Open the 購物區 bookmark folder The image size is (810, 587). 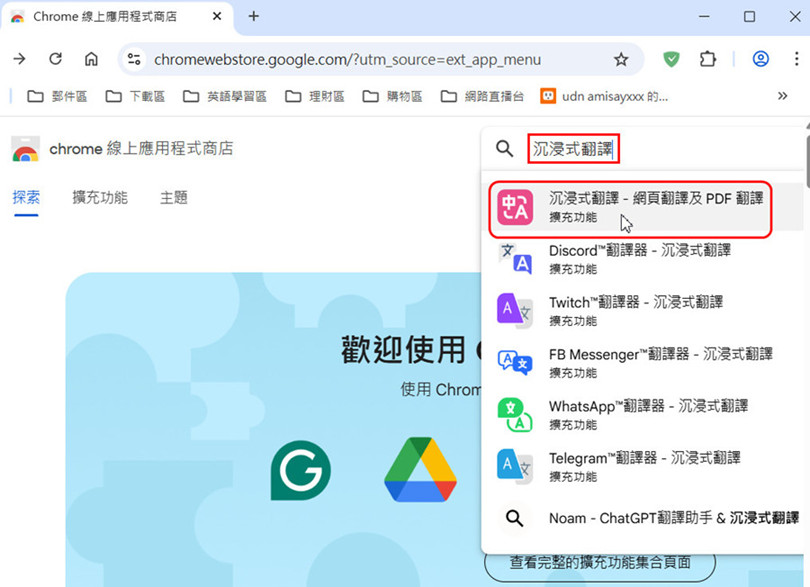click(x=393, y=96)
